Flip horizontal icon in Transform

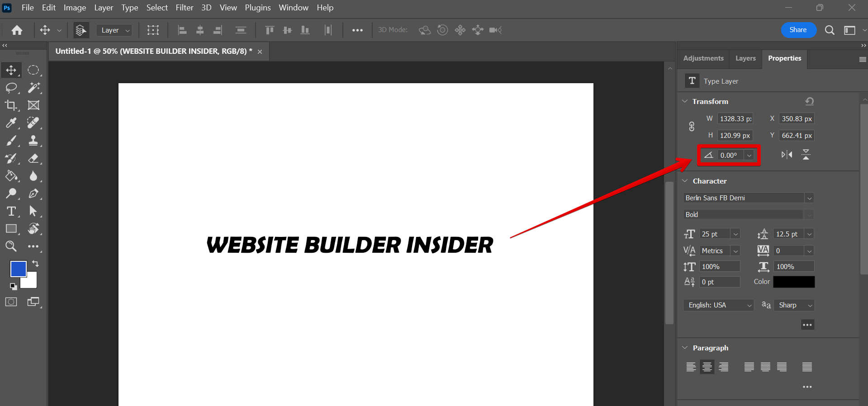coord(787,155)
